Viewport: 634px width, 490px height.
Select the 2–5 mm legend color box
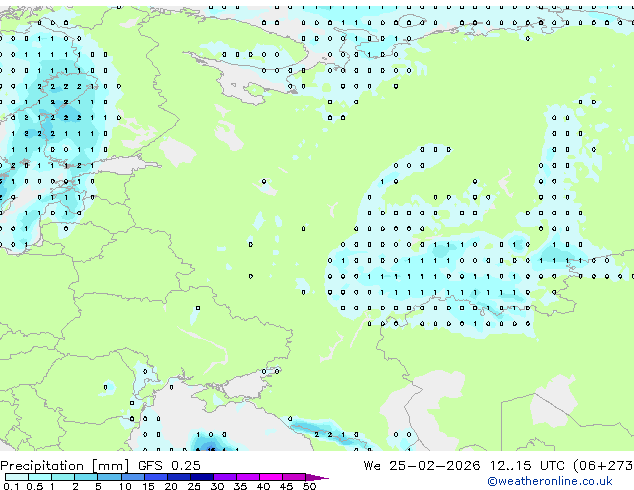(86, 477)
